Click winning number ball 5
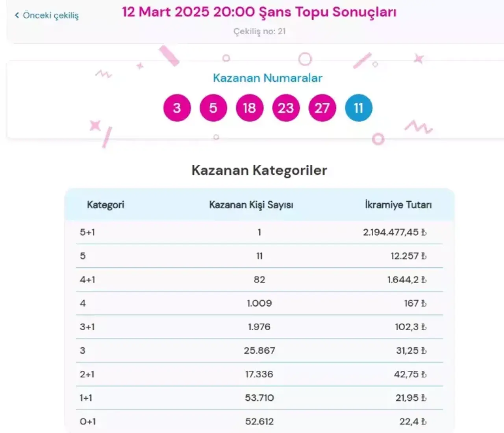Viewport: 504px width, 433px height. coord(213,108)
